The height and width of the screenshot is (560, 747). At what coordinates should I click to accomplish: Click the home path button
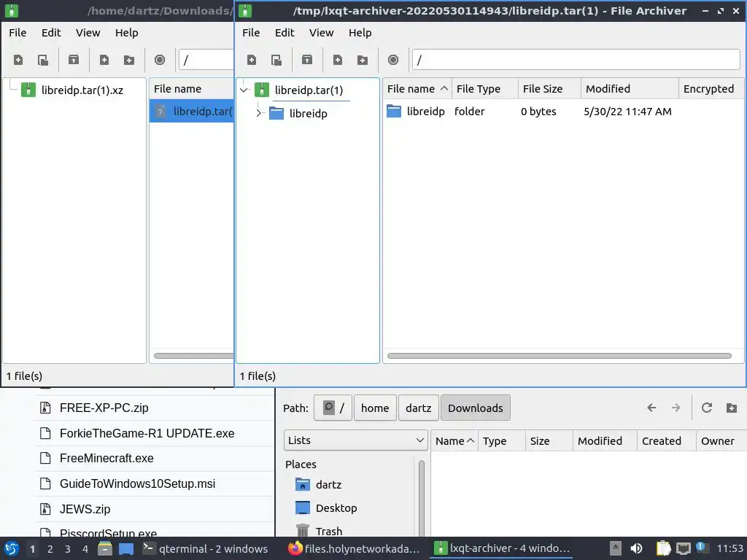(x=375, y=408)
